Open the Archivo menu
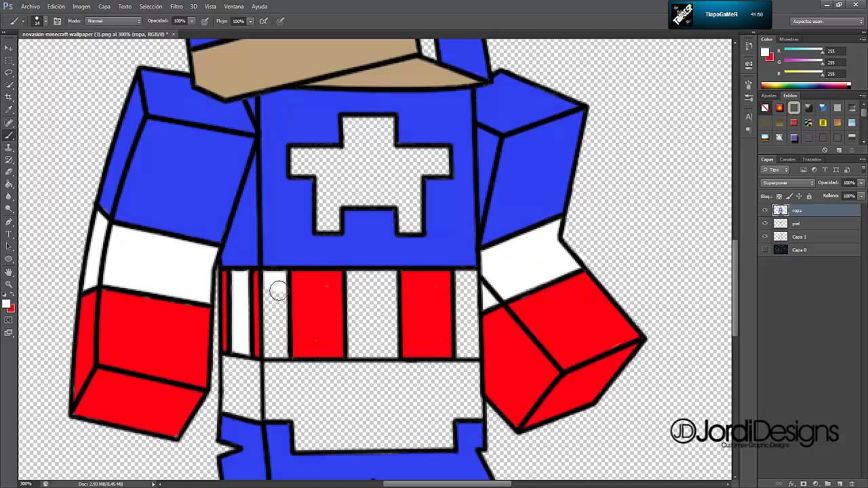 coord(30,6)
